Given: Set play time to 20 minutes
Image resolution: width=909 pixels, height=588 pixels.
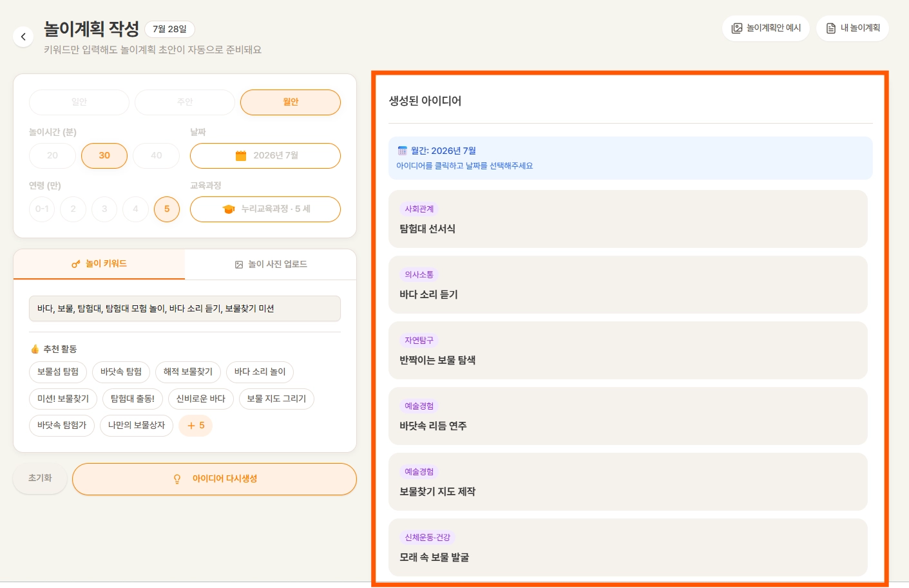Looking at the screenshot, I should click(x=53, y=156).
